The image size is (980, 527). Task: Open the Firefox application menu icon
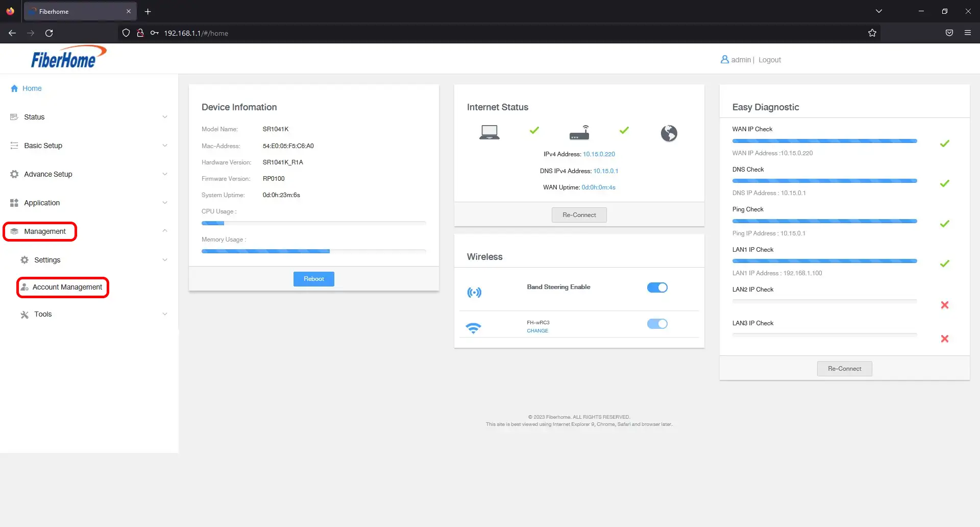(x=967, y=33)
